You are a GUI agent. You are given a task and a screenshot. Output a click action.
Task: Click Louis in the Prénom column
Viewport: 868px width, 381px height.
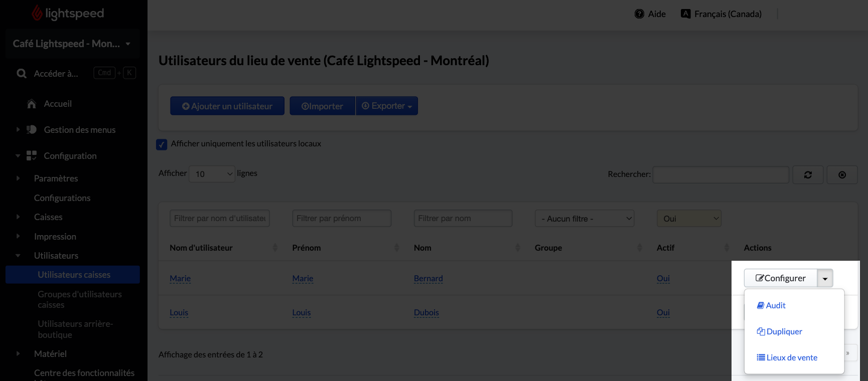(x=302, y=312)
